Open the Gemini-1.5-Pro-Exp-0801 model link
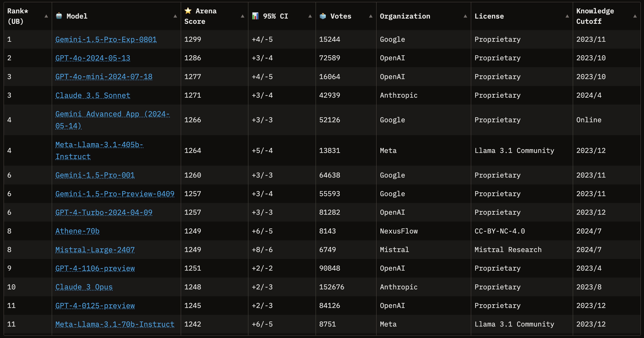The width and height of the screenshot is (644, 338). 106,39
